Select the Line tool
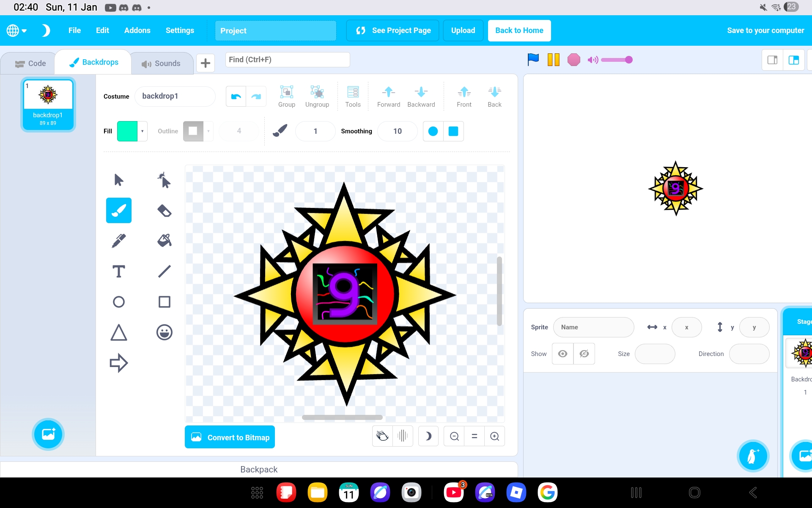 point(164,271)
